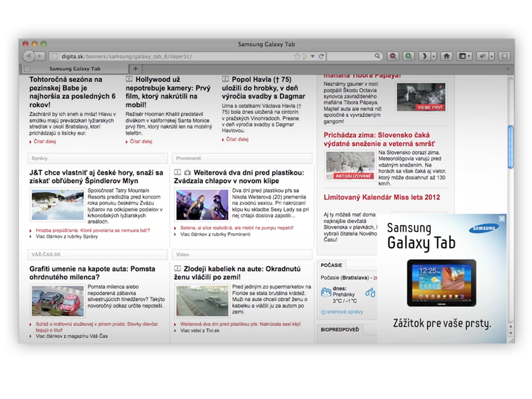Click the red zoom out toolbar button
This screenshot has height=399, width=532.
(393, 56)
